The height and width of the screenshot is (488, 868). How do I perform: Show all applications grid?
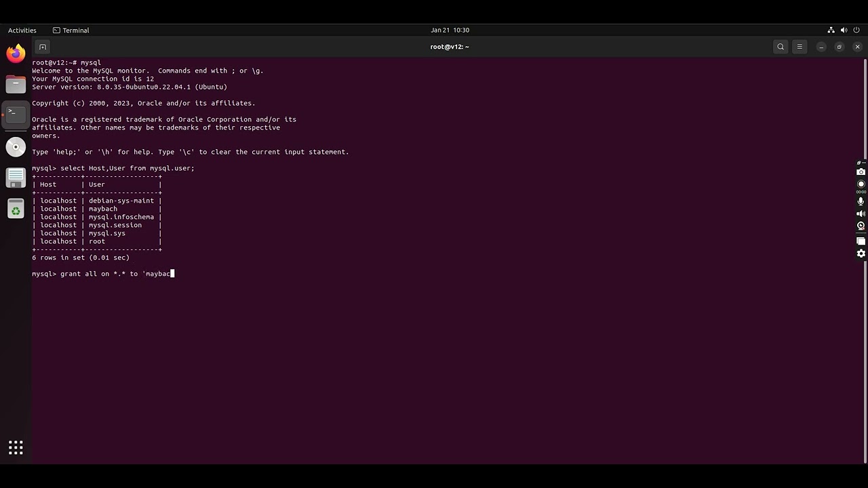pos(16,447)
